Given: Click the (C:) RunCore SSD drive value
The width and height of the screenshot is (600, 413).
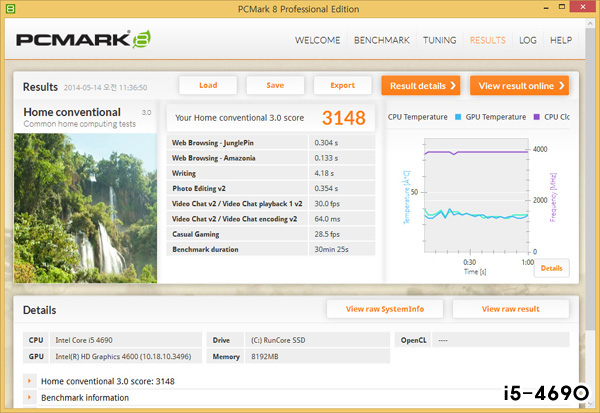Looking at the screenshot, I should click(x=318, y=340).
